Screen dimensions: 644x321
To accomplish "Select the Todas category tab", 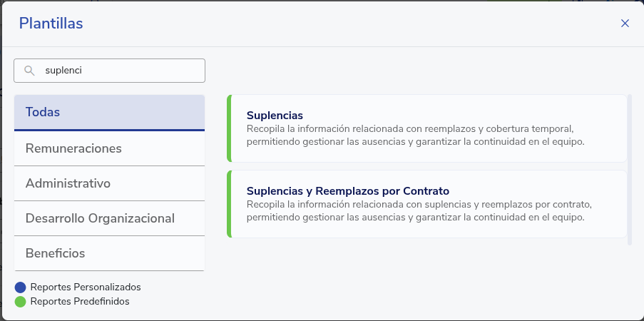I will point(109,113).
